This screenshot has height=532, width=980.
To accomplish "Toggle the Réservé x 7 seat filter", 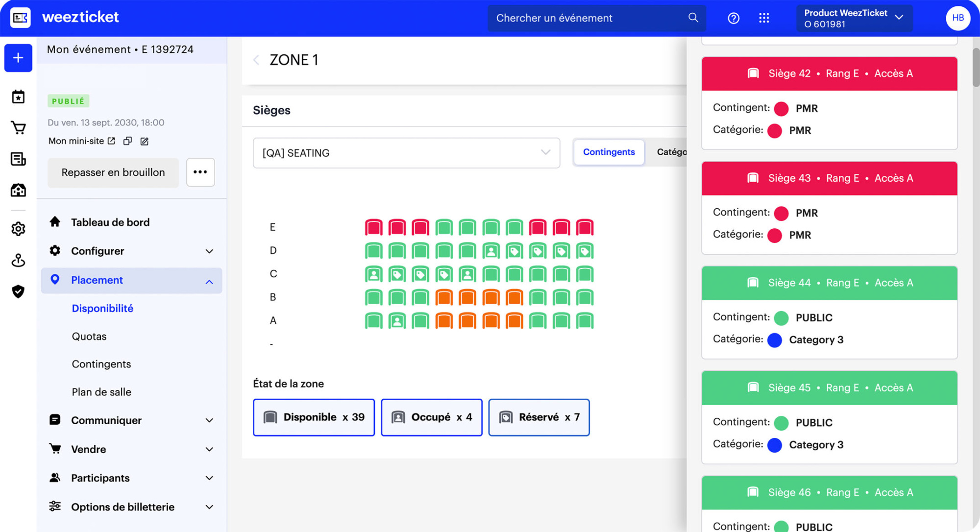I will coord(539,417).
